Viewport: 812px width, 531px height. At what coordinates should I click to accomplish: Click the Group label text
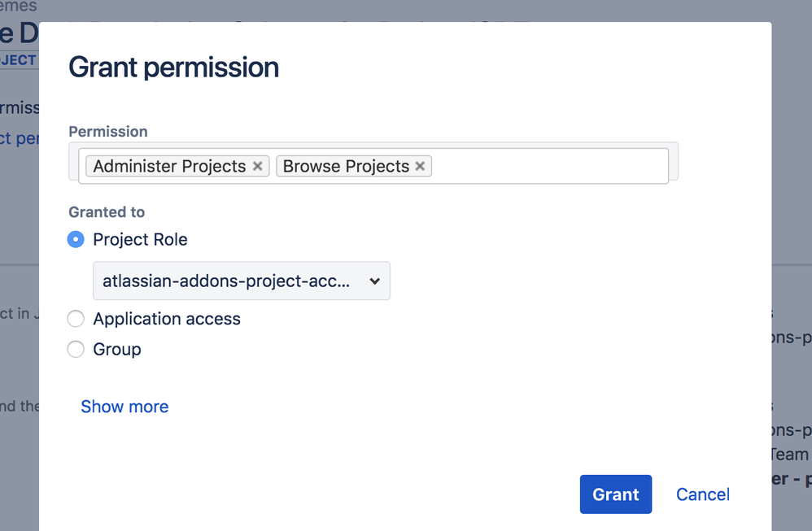117,350
